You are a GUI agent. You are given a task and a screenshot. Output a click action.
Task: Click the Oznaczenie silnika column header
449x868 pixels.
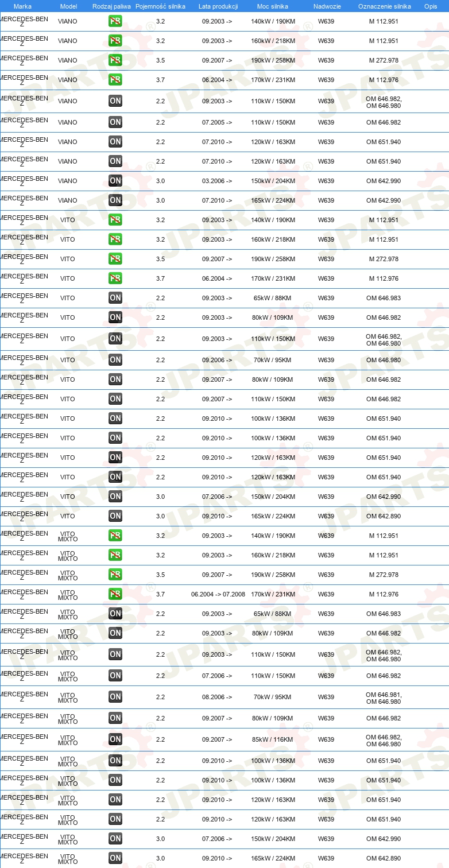click(385, 6)
